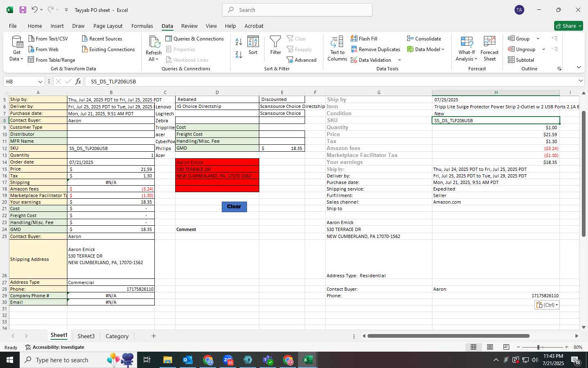
Task: Sort Z to A descending
Action: tap(239, 54)
